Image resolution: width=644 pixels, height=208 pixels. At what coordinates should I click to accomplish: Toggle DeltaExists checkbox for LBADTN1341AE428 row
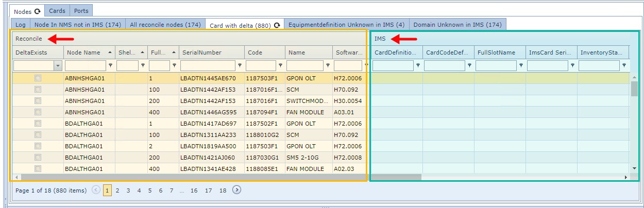[x=38, y=168]
